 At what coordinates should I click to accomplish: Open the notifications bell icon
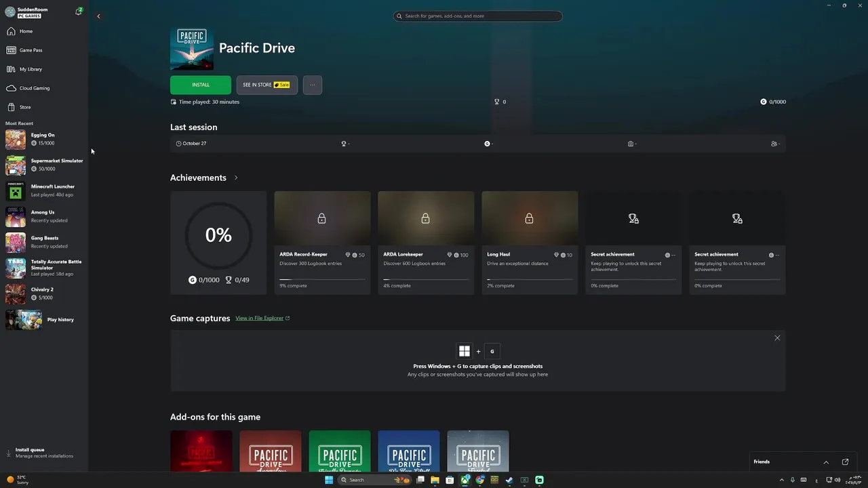79,12
